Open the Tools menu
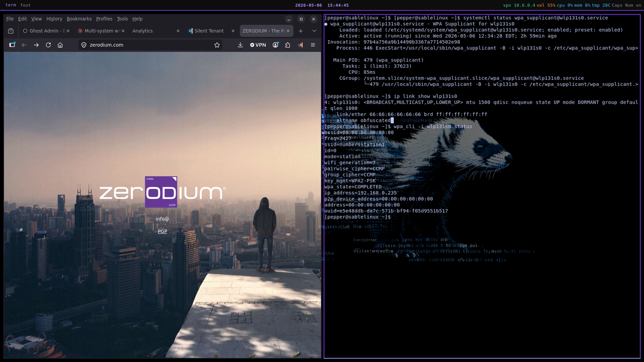The height and width of the screenshot is (362, 644). (x=122, y=19)
